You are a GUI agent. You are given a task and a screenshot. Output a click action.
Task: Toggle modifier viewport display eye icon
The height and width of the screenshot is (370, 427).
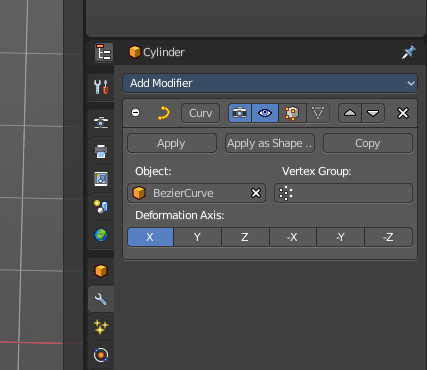pyautogui.click(x=265, y=113)
